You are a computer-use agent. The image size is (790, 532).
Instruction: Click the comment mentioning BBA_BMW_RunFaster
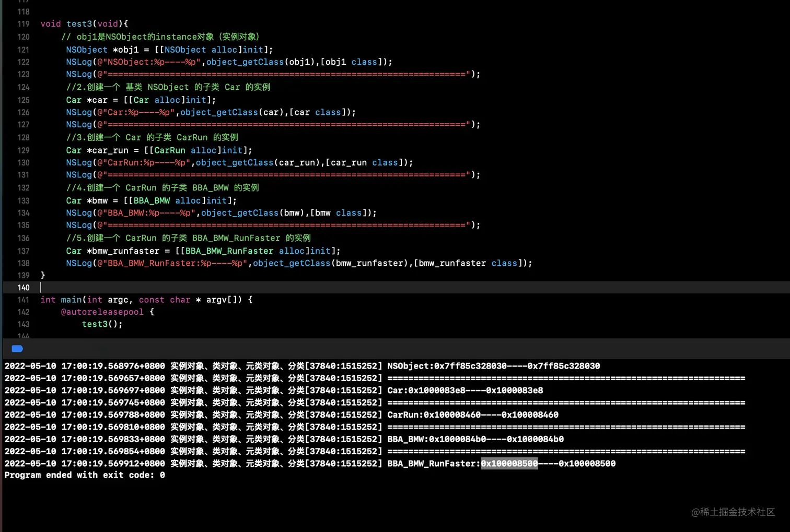coord(189,238)
